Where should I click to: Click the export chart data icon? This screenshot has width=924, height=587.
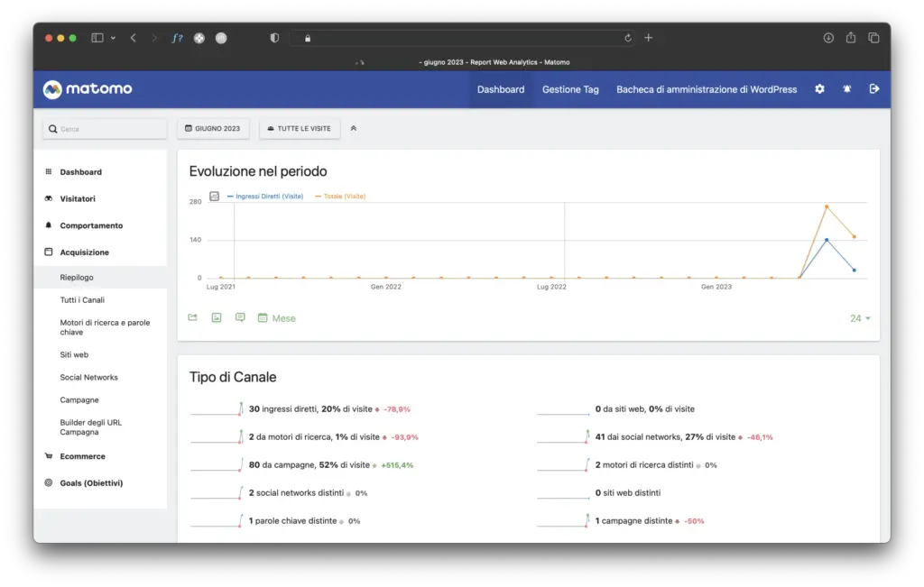192,317
